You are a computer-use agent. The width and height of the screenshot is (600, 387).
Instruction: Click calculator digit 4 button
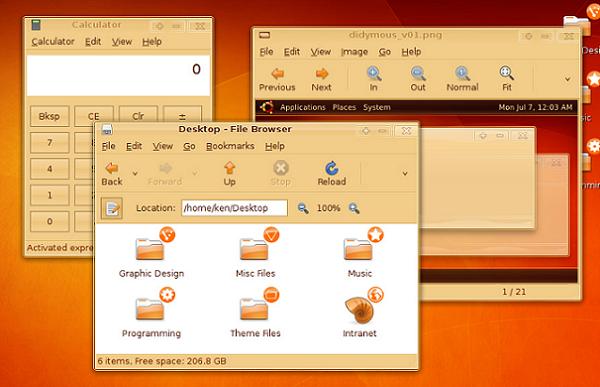49,169
